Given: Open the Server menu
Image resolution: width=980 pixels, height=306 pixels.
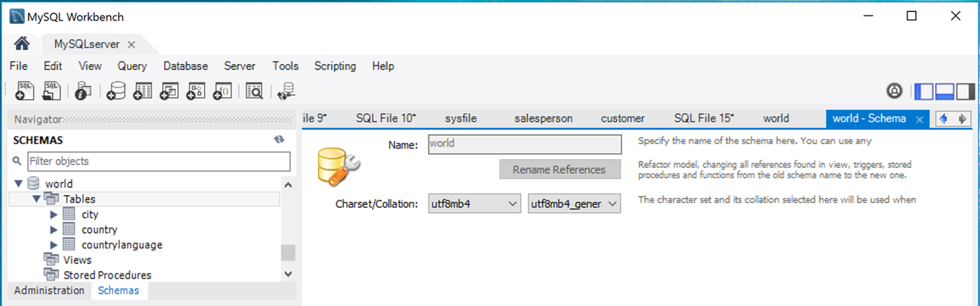Looking at the screenshot, I should coord(240,66).
